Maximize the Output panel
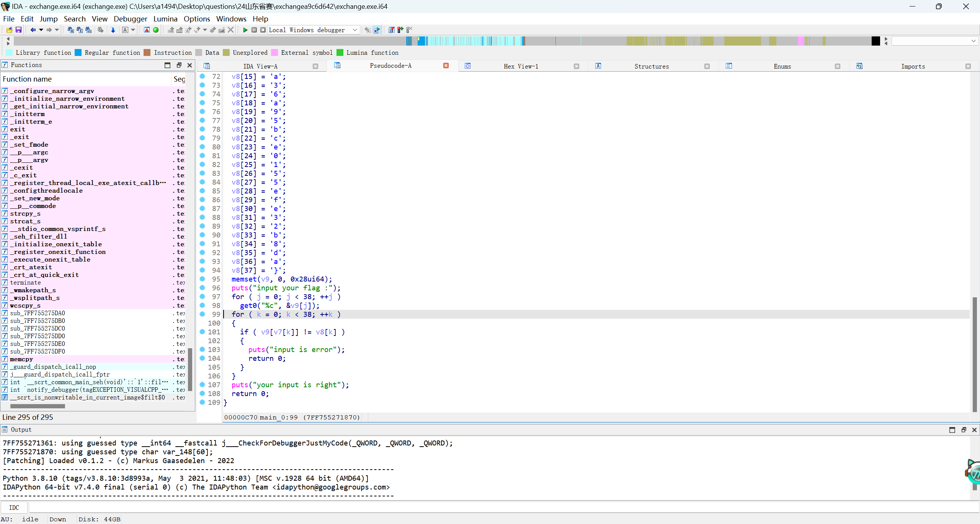980x524 pixels. tap(952, 430)
